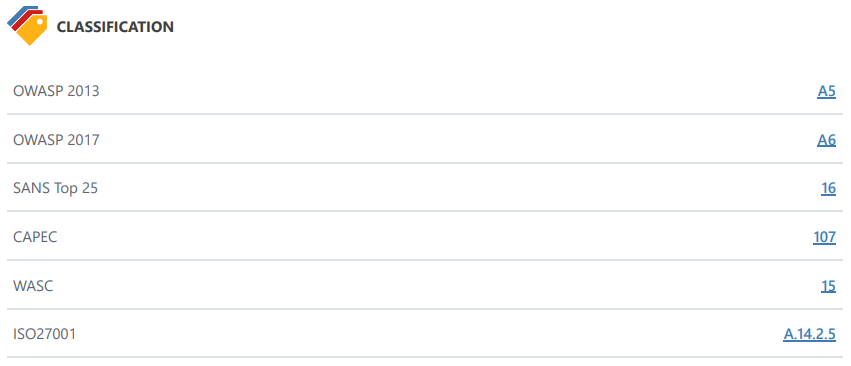Viewport: 851px width, 366px height.
Task: Select the CLASSIFICATION heading text
Action: (x=115, y=27)
